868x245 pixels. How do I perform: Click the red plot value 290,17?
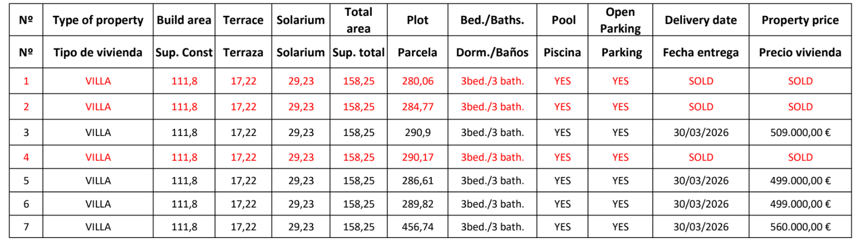click(x=418, y=158)
